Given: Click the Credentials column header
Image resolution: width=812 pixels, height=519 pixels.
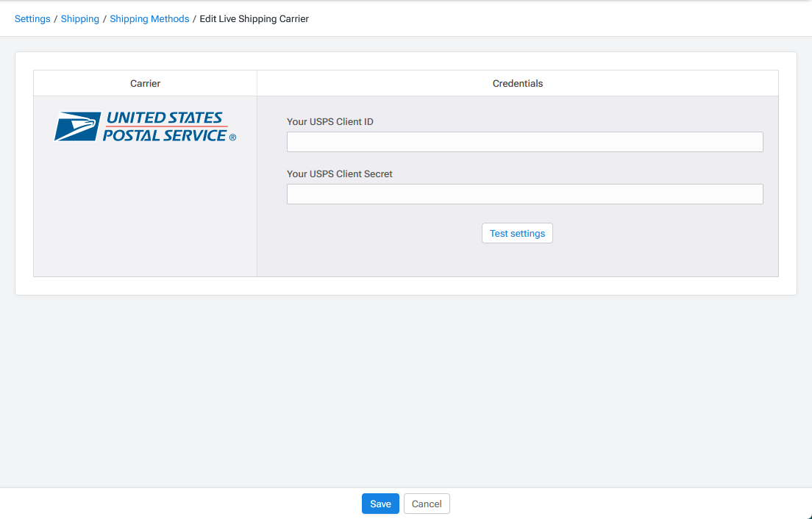Looking at the screenshot, I should (x=518, y=83).
